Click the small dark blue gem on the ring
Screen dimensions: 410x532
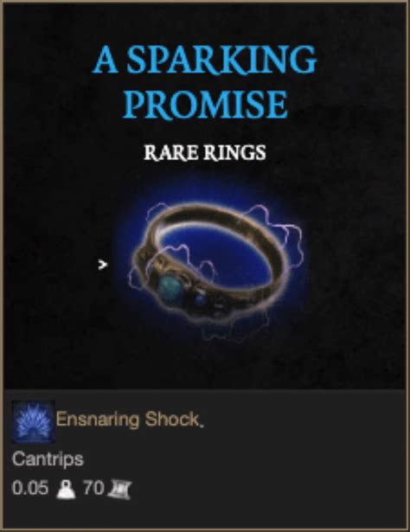pyautogui.click(x=201, y=298)
